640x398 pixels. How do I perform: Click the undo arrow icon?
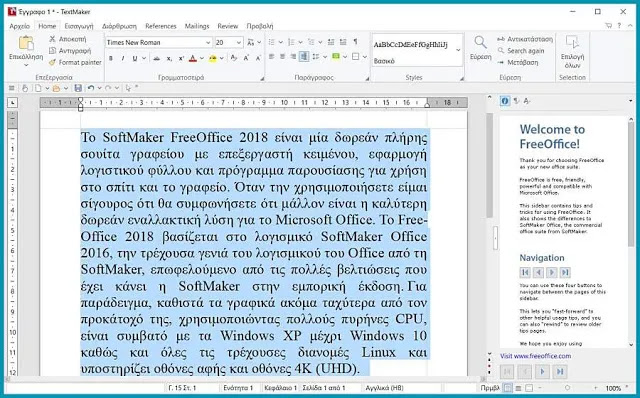click(91, 88)
